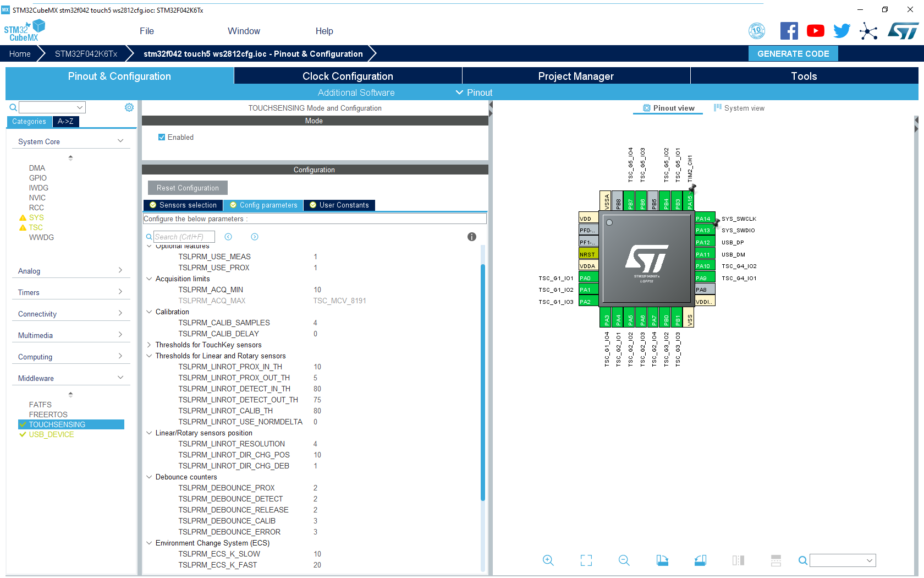Open the Window menu
Image resolution: width=924 pixels, height=578 pixels.
pos(244,31)
